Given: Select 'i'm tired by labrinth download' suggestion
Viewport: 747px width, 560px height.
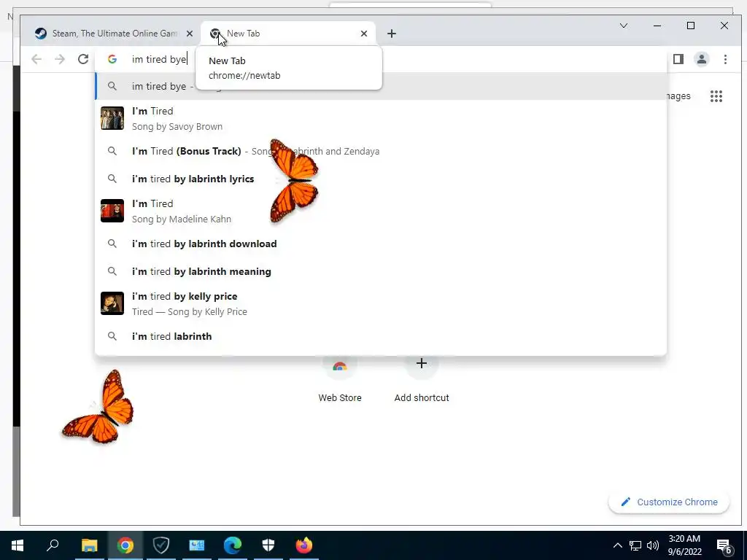Looking at the screenshot, I should pos(380,244).
